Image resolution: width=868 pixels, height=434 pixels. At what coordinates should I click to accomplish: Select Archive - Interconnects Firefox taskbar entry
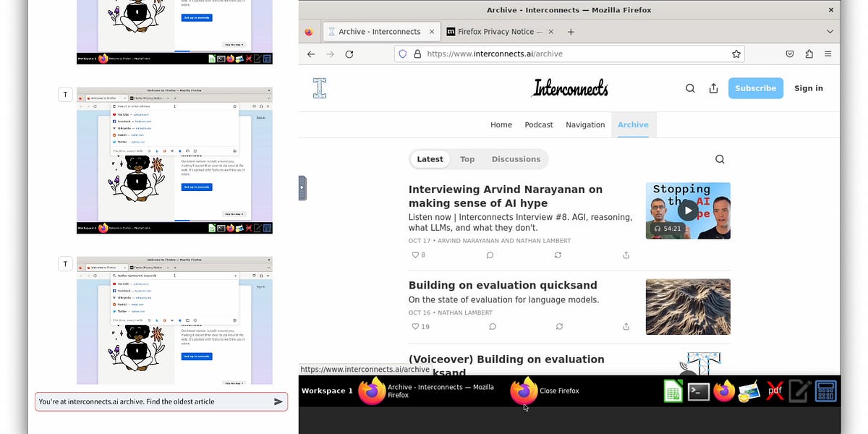(x=427, y=391)
